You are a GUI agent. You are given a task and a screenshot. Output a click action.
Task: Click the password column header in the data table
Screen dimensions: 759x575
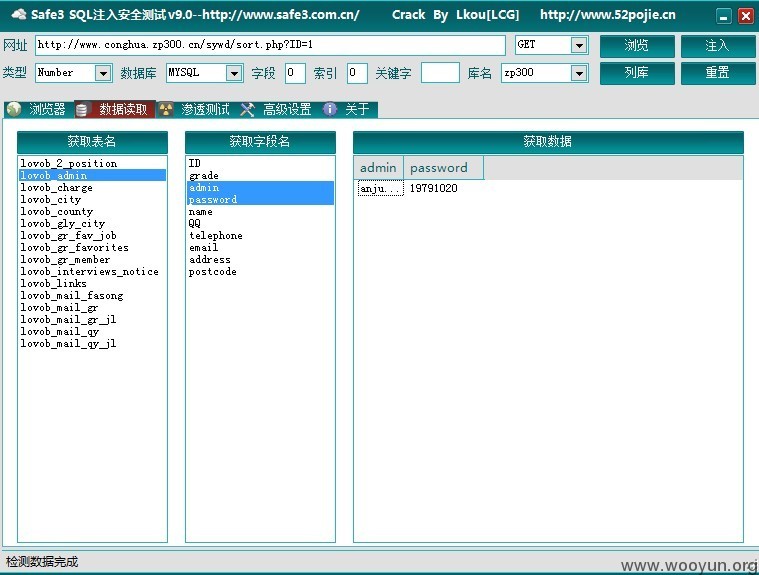click(443, 168)
